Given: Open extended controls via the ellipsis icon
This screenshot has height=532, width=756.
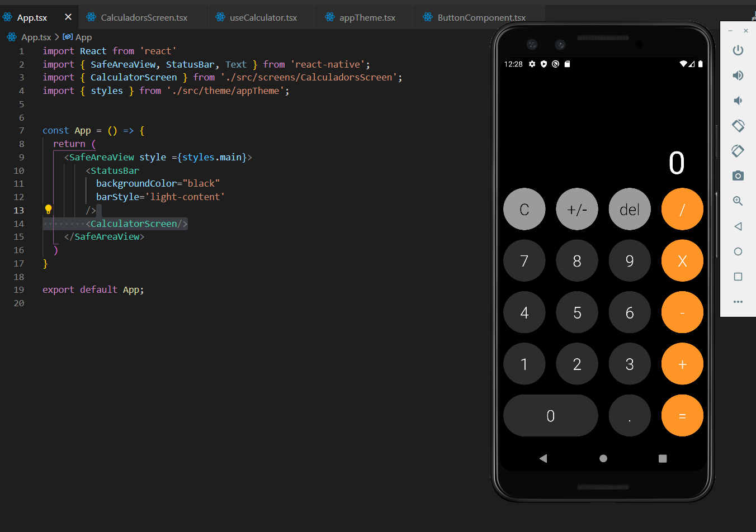Looking at the screenshot, I should click(738, 302).
